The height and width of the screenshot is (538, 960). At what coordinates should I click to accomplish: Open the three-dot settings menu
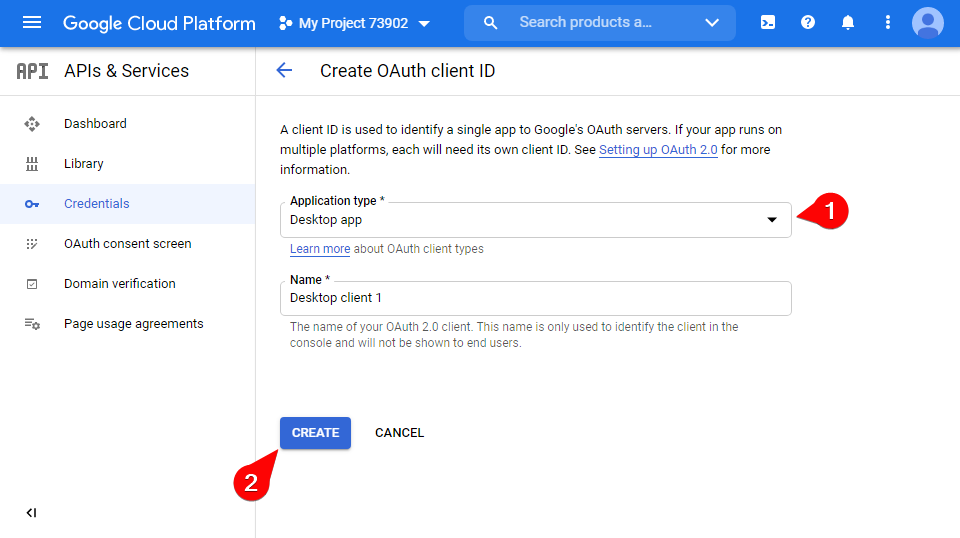(x=888, y=23)
